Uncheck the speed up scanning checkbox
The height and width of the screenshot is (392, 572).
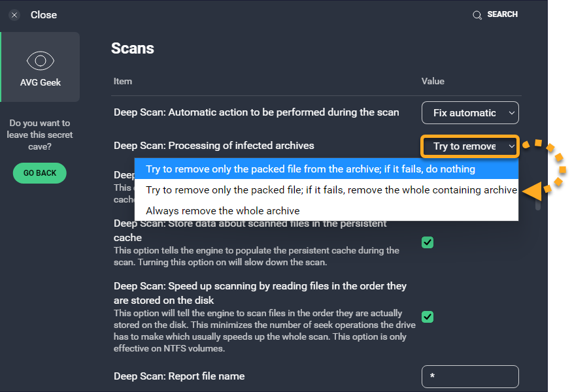[x=428, y=317]
